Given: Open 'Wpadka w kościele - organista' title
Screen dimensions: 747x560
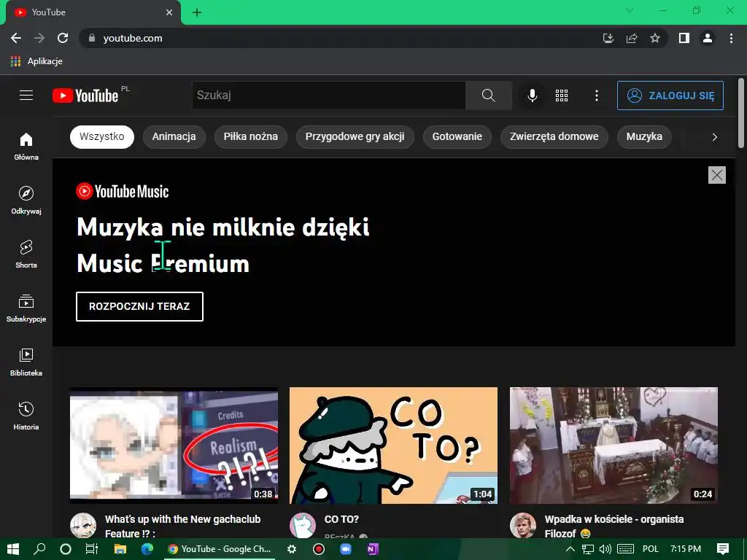Looking at the screenshot, I should coord(614,526).
